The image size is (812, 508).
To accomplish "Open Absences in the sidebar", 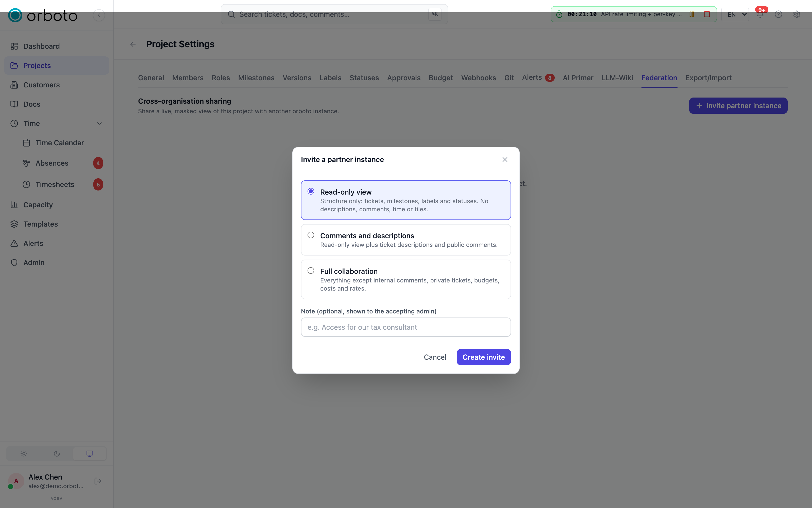I will pyautogui.click(x=62, y=163).
